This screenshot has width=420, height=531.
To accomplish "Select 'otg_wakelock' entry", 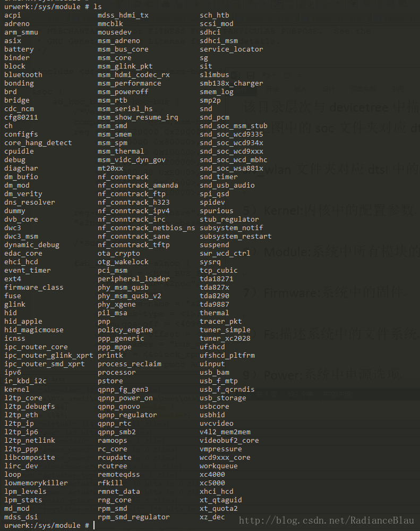I will pyautogui.click(x=123, y=262).
